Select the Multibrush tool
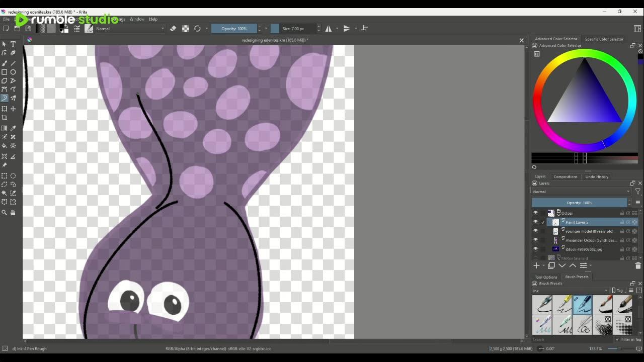 tap(13, 98)
